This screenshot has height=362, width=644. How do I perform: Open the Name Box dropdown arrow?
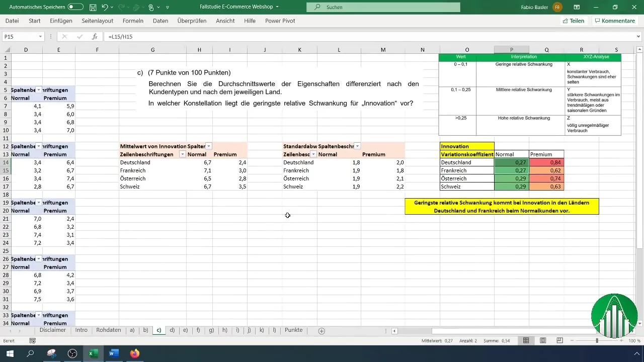(x=40, y=37)
